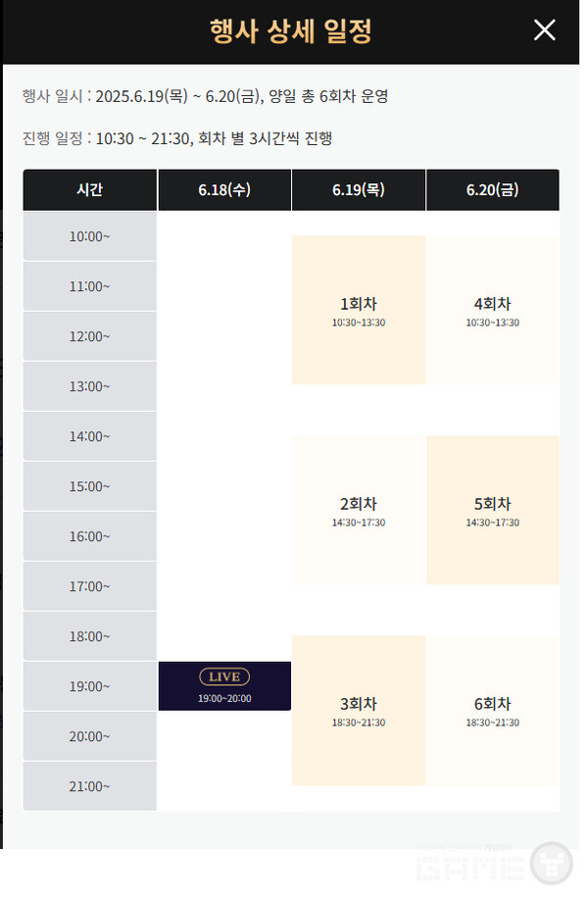Click the 10:00~ time row

[90, 236]
